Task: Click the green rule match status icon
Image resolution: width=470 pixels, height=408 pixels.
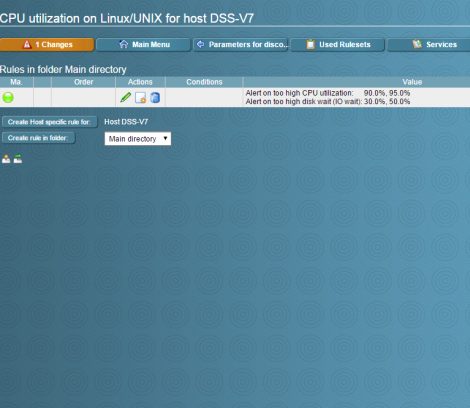Action: (x=8, y=97)
